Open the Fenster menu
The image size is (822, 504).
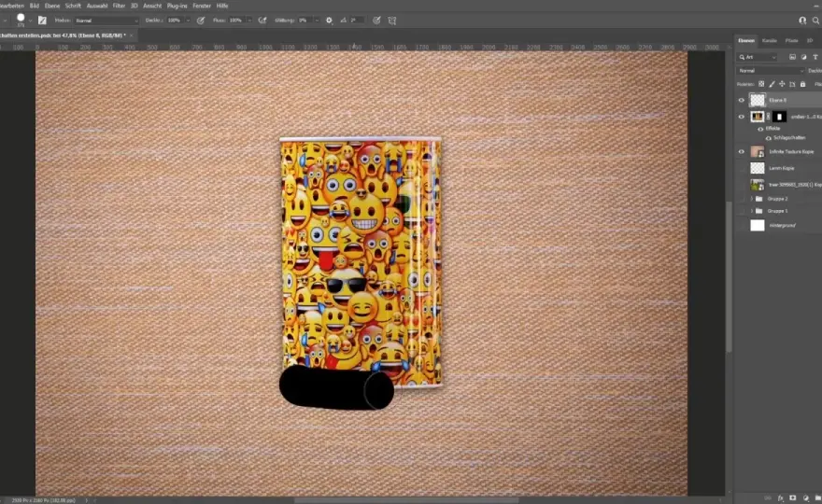coord(202,6)
